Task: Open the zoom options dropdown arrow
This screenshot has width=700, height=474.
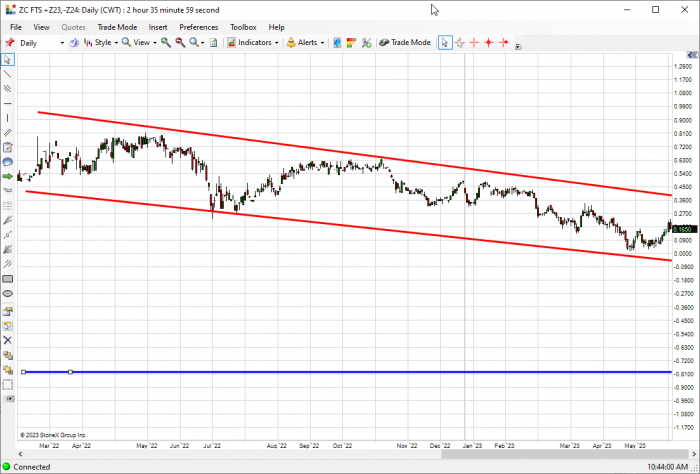Action: click(x=202, y=43)
